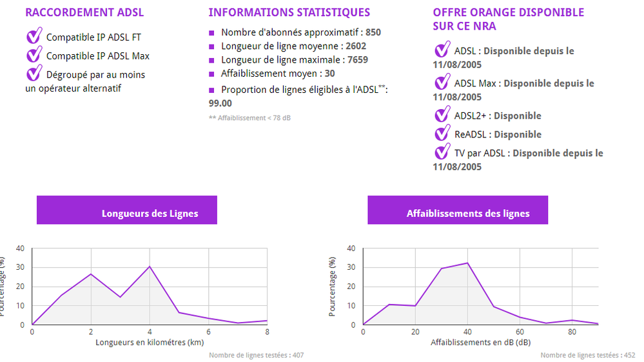The height and width of the screenshot is (362, 644).
Task: Click purple bullet beside Affaiblissement moyen
Action: click(211, 74)
